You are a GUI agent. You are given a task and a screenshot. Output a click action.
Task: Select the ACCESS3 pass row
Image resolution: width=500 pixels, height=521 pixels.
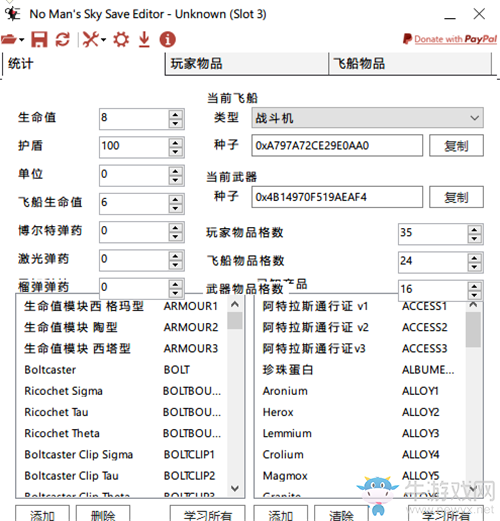pos(360,349)
